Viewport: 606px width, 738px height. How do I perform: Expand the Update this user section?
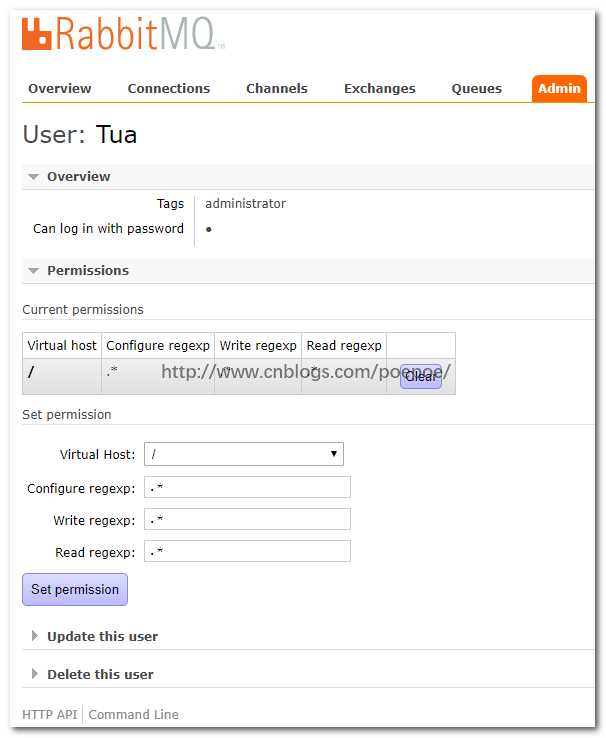[x=95, y=636]
